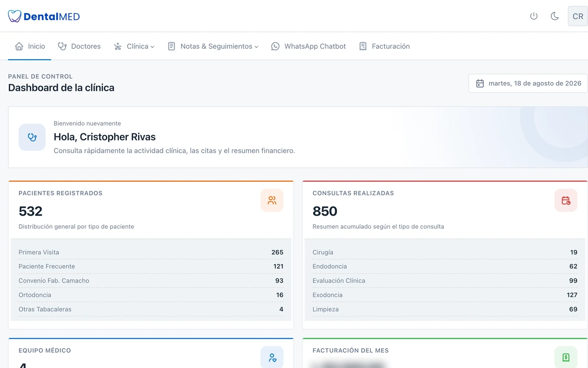Image resolution: width=588 pixels, height=368 pixels.
Task: Click the Exodoncia consultation row
Action: 445,295
